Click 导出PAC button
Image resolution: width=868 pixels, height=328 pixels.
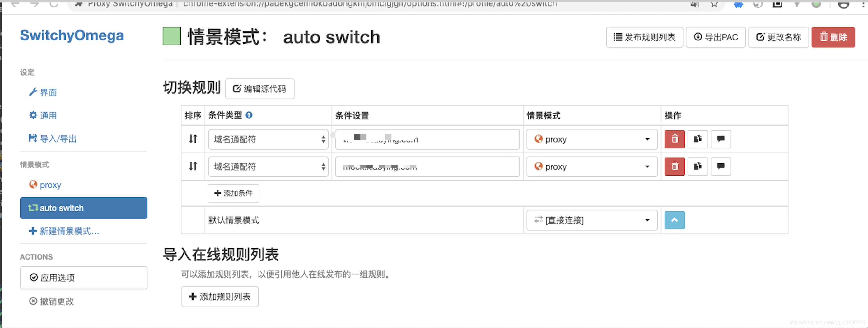point(716,37)
